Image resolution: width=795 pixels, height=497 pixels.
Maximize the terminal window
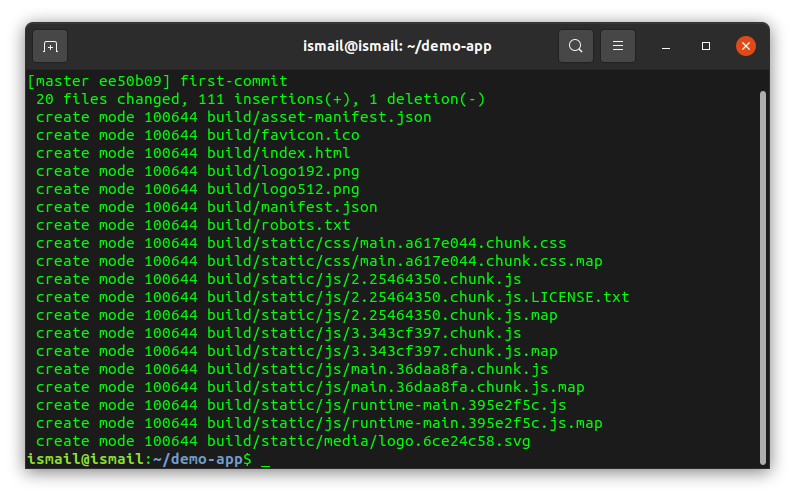(x=706, y=46)
